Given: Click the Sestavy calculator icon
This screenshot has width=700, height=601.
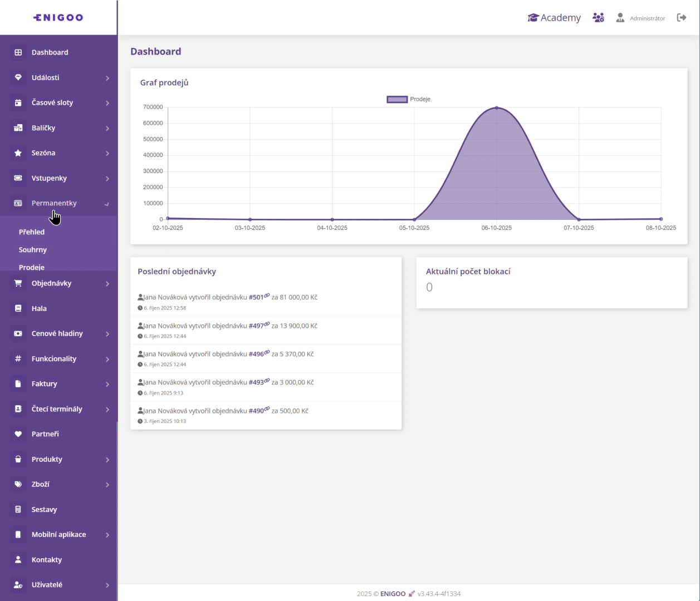Looking at the screenshot, I should point(18,509).
